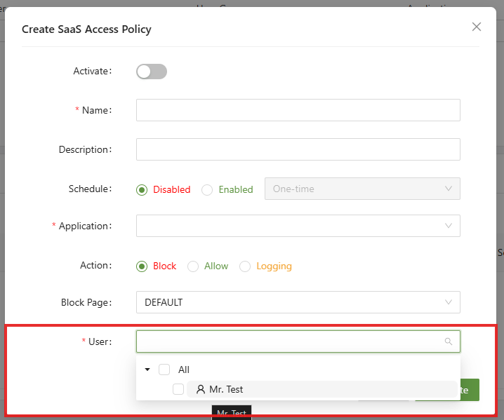Click into the Name text field
The height and width of the screenshot is (420, 504).
click(x=298, y=110)
